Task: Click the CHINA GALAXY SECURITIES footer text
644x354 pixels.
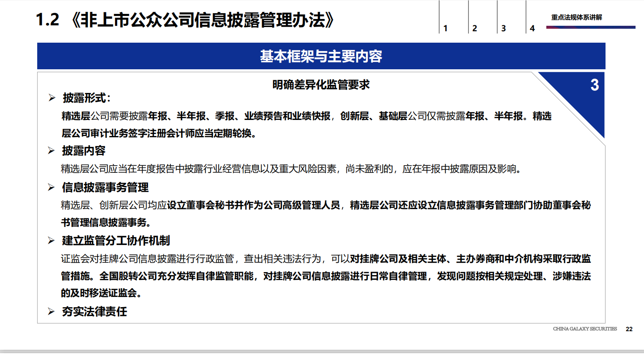Action: coord(585,329)
